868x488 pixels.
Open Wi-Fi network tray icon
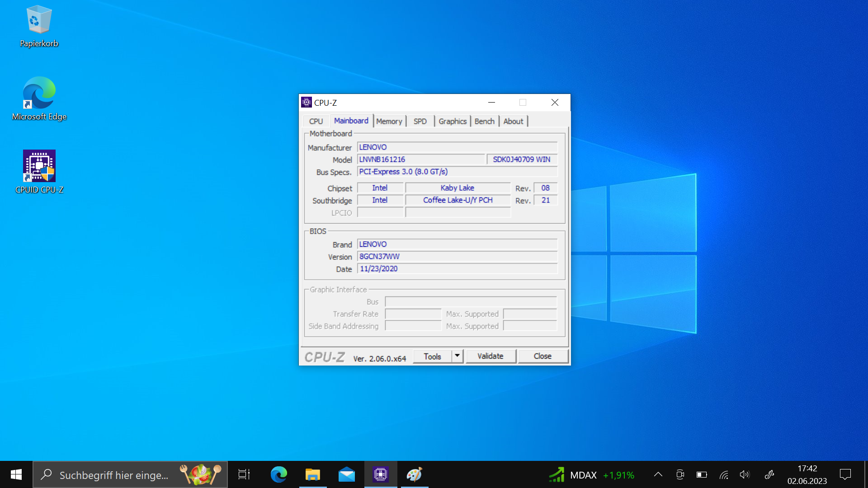(x=724, y=474)
